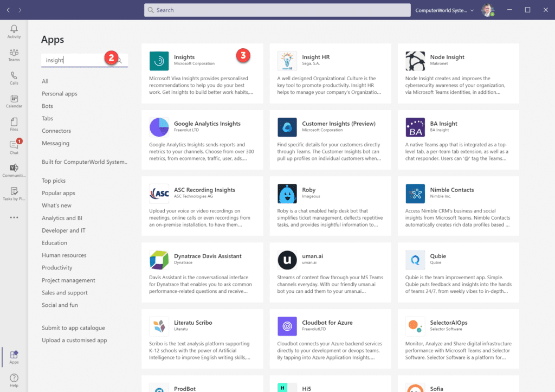Open Built for ComputerWorld Systems category

pyautogui.click(x=84, y=162)
